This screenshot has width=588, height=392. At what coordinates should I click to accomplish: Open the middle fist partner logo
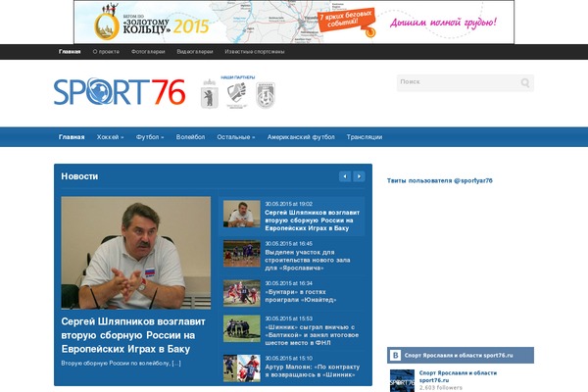237,95
